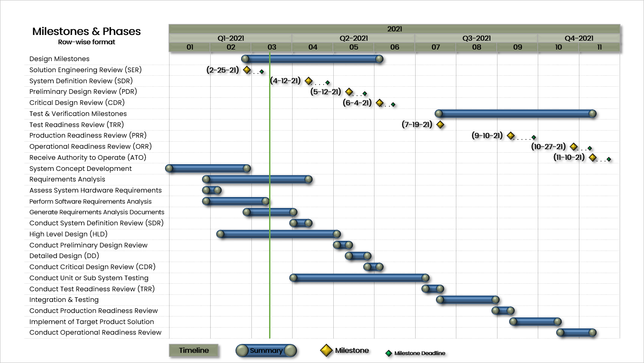Click the Timeline box in the legend
The image size is (644, 363).
tap(194, 351)
